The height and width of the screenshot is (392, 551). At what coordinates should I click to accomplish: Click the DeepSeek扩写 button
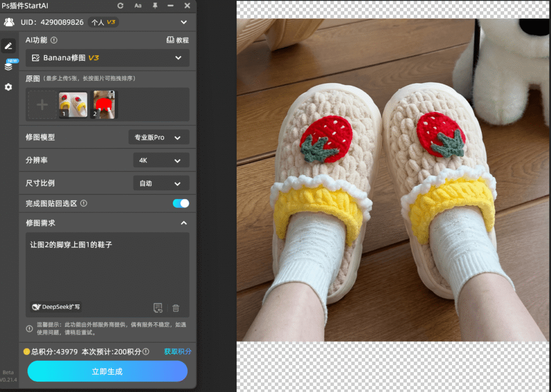[x=56, y=307]
